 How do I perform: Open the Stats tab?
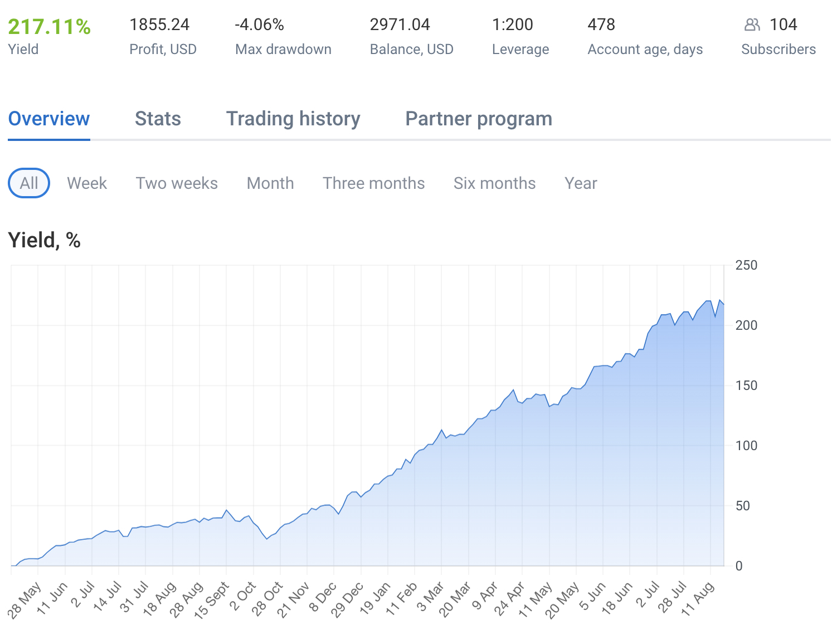(158, 119)
